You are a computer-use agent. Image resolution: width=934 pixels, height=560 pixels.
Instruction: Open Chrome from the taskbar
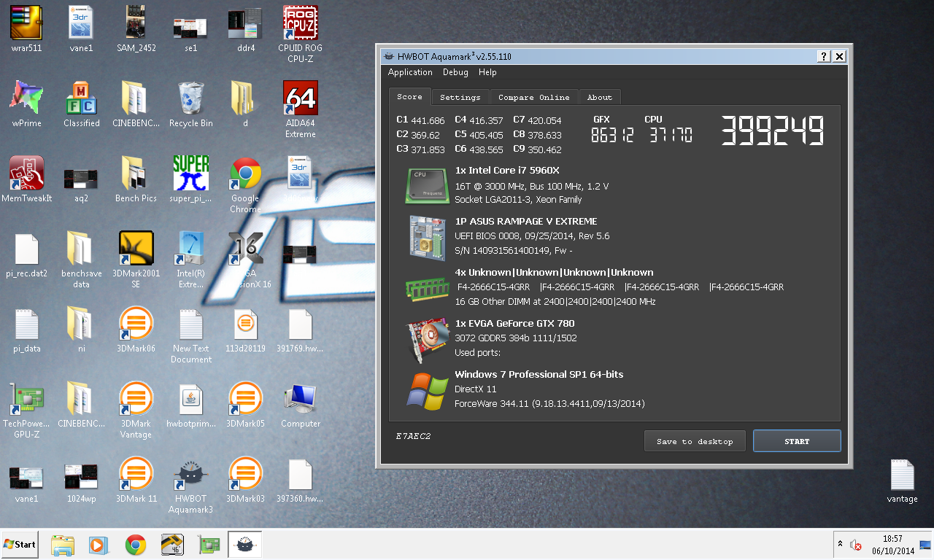pos(135,545)
